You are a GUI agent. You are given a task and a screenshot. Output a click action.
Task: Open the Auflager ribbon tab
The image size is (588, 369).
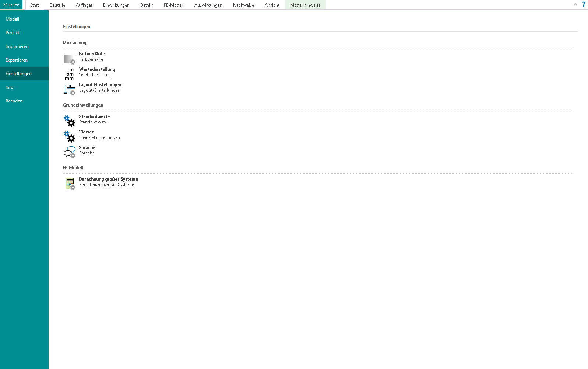point(84,5)
